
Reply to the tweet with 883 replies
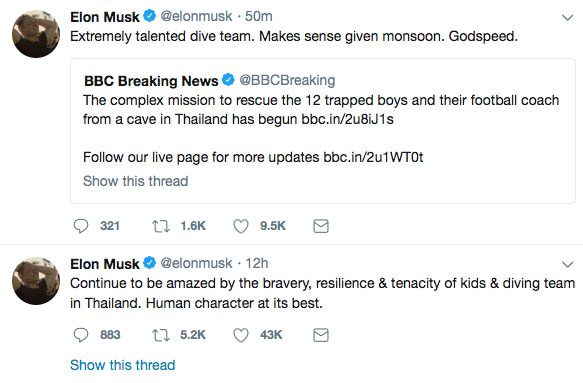[x=81, y=335]
